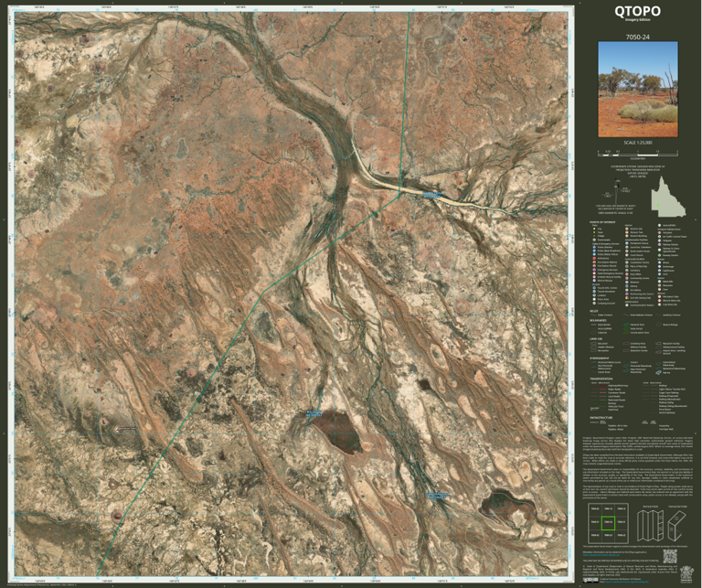Click the Camping Ground legend symbol

tap(594, 304)
